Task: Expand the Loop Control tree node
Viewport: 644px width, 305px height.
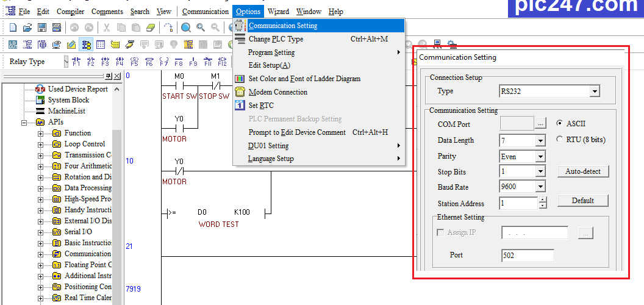Action: point(41,145)
